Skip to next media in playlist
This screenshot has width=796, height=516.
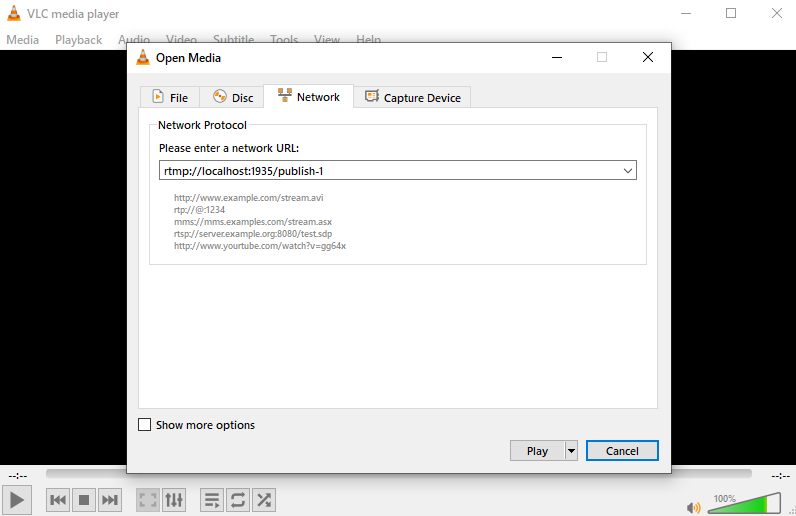point(110,500)
